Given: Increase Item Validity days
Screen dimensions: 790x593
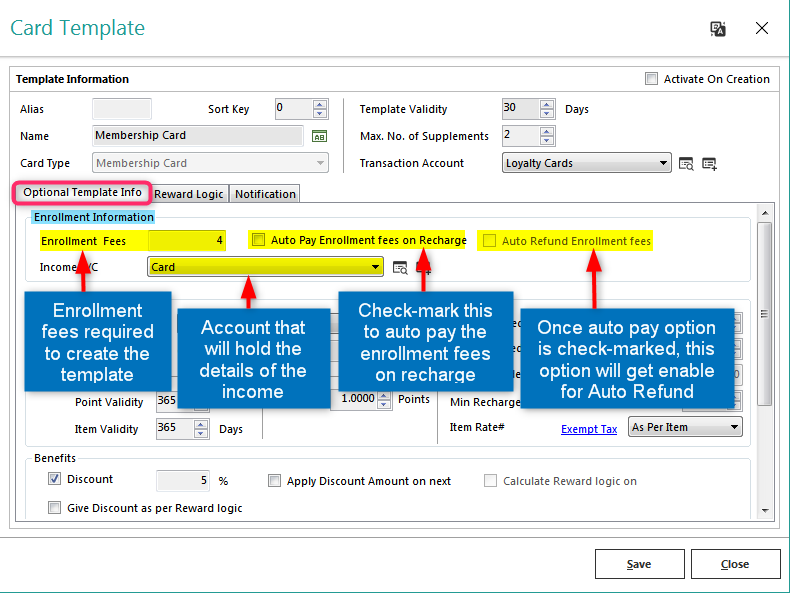Looking at the screenshot, I should click(x=201, y=424).
